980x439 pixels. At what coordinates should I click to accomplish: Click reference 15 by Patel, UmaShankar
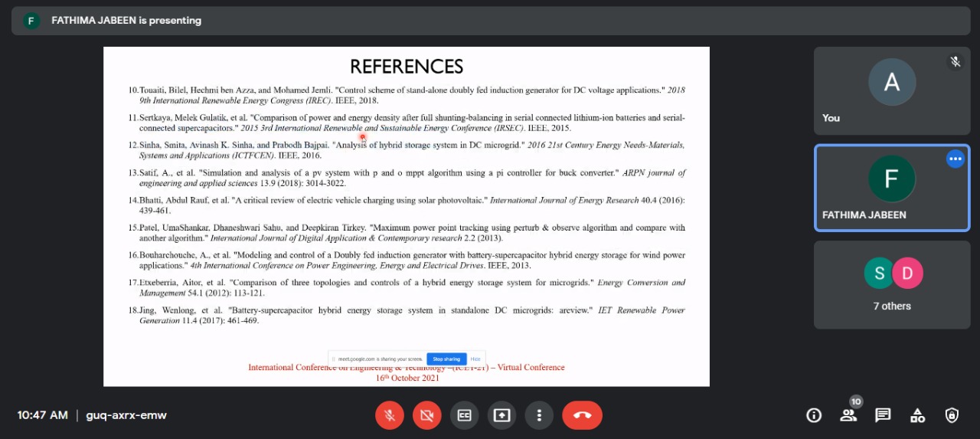point(407,233)
